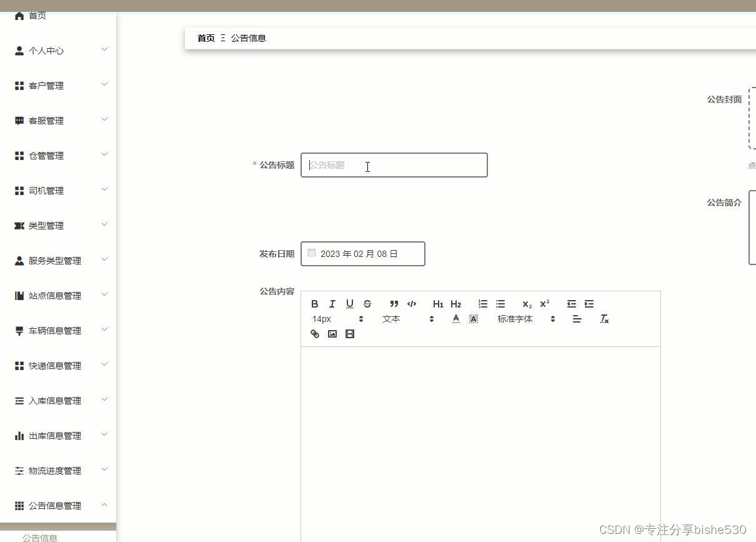Open the 仓管管理 sidebar menu
The image size is (756, 542).
coord(58,156)
